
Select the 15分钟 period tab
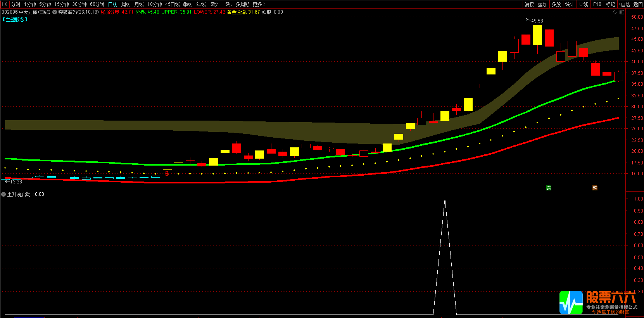point(61,4)
